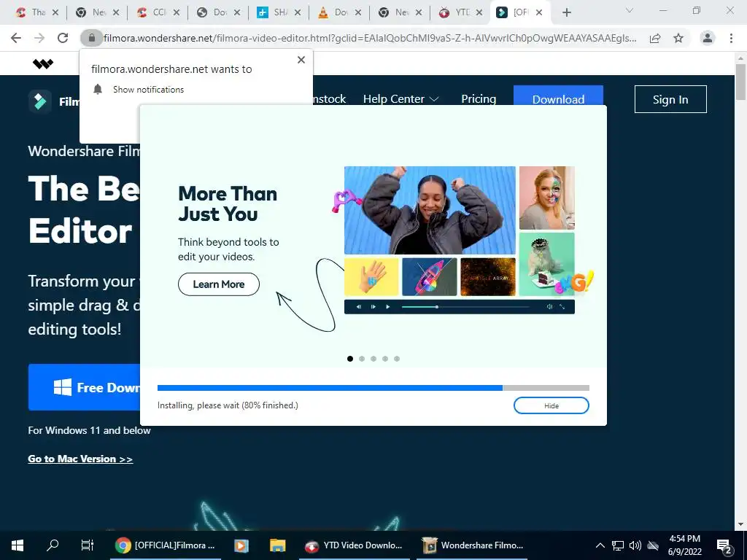The height and width of the screenshot is (560, 747).
Task: Click the Wondershare logo
Action: pos(43,63)
